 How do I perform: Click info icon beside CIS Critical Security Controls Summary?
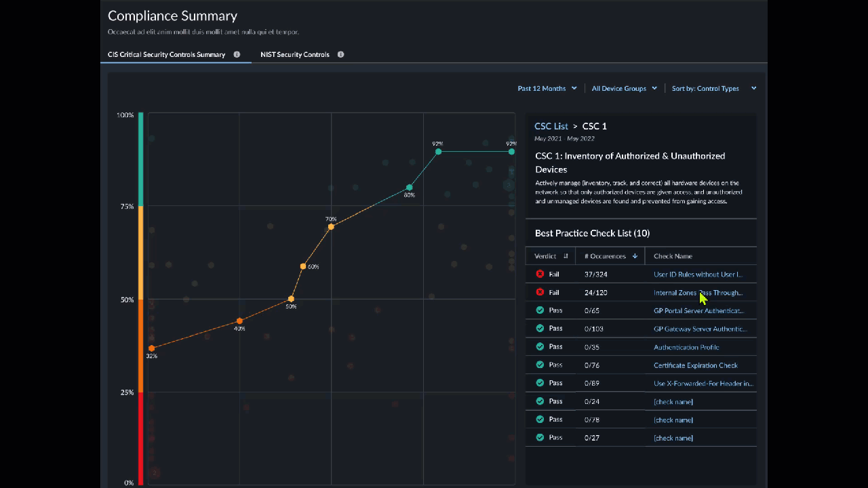[x=237, y=55]
